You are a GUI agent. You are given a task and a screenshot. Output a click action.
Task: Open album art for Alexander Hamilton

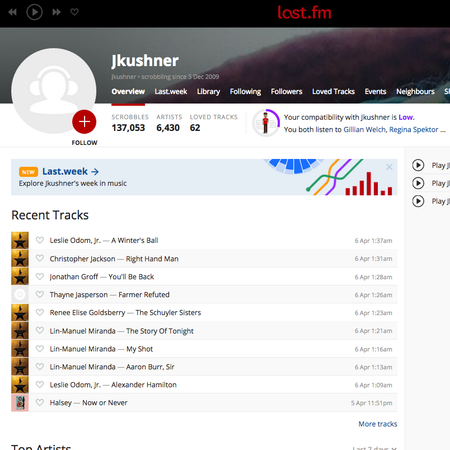[20, 384]
